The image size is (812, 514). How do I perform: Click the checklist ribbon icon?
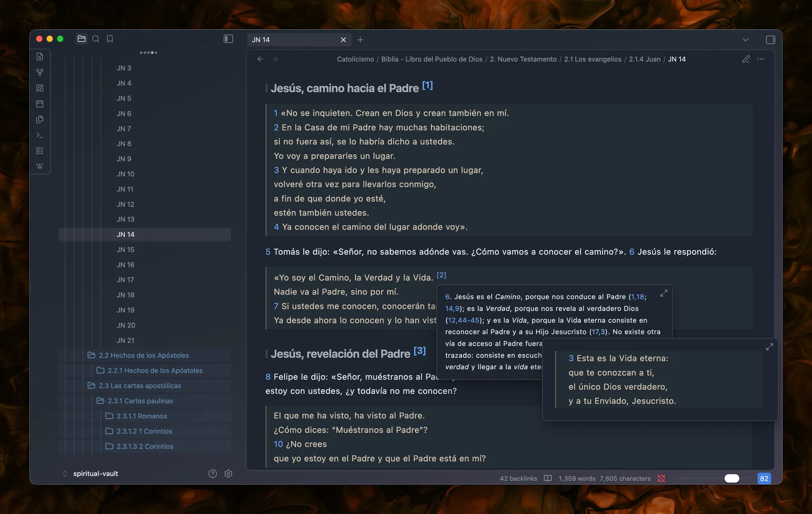[x=40, y=151]
